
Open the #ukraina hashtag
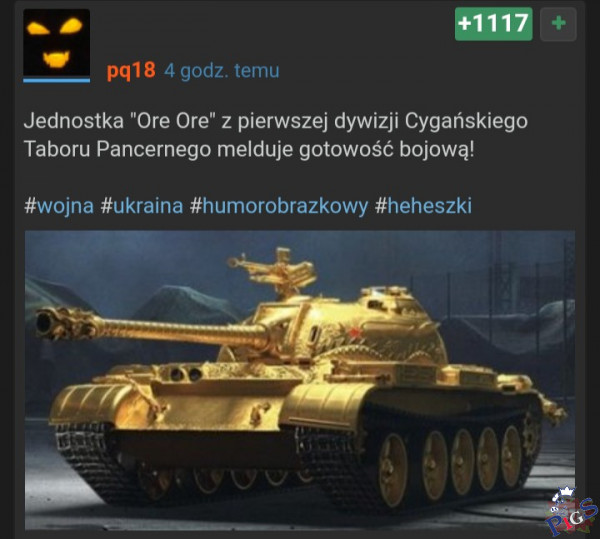pos(142,205)
